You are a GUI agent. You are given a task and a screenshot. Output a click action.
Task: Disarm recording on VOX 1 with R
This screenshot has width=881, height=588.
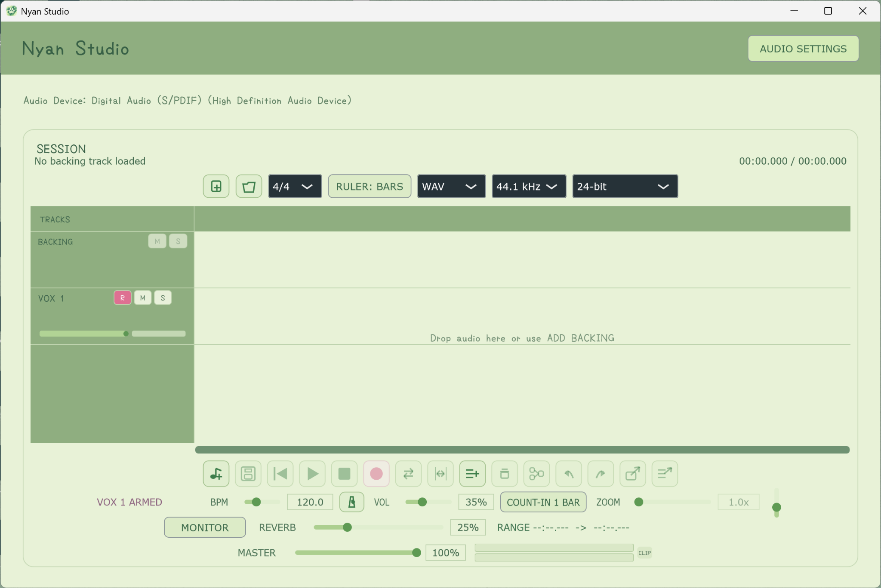click(x=123, y=298)
